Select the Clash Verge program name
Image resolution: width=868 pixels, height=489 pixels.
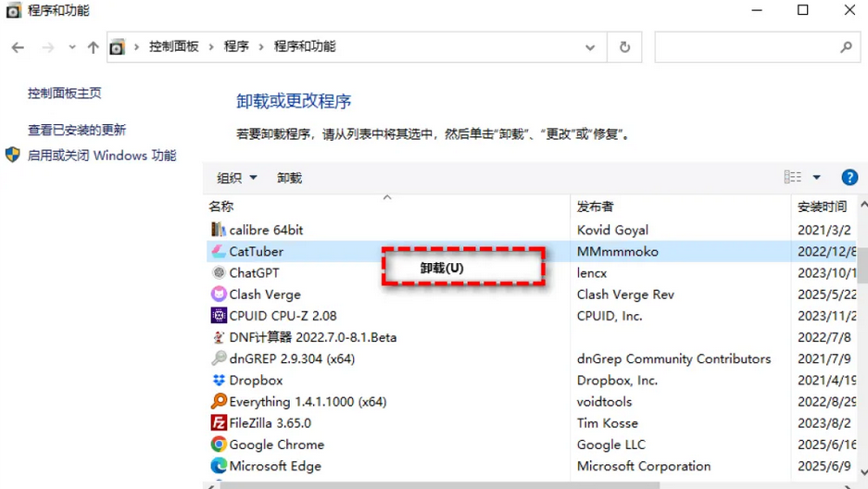(265, 295)
